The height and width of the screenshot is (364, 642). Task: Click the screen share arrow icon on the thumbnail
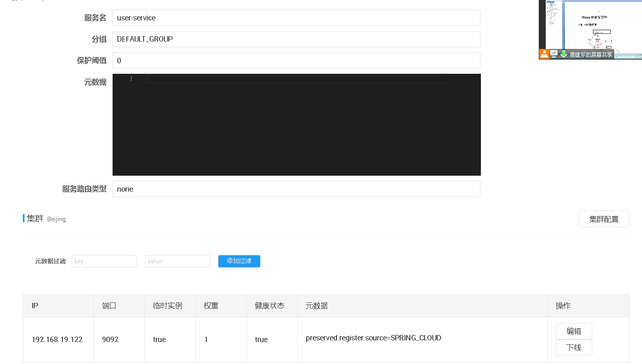(554, 54)
